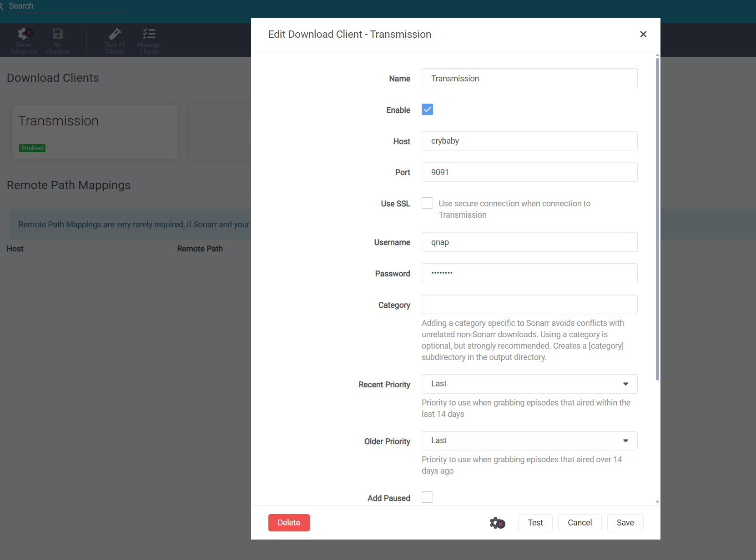Click the Remote Path Mappings heading
Screen dimensions: 756x560
(x=69, y=185)
